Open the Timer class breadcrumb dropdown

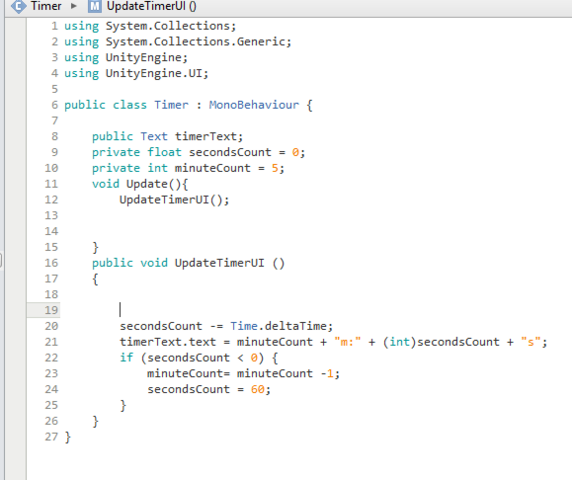click(x=46, y=6)
